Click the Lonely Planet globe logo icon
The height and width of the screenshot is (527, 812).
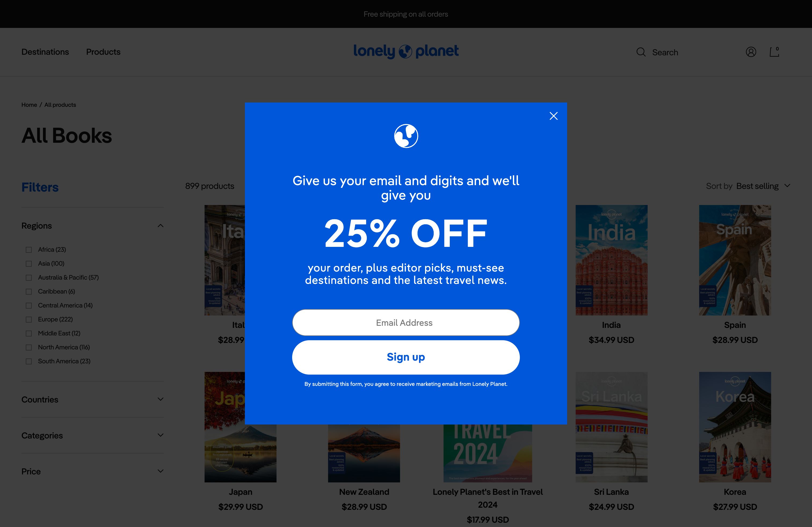(x=405, y=52)
